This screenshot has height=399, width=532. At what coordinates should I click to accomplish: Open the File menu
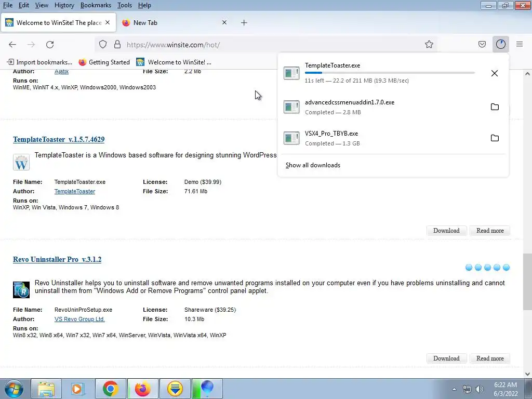pyautogui.click(x=8, y=5)
